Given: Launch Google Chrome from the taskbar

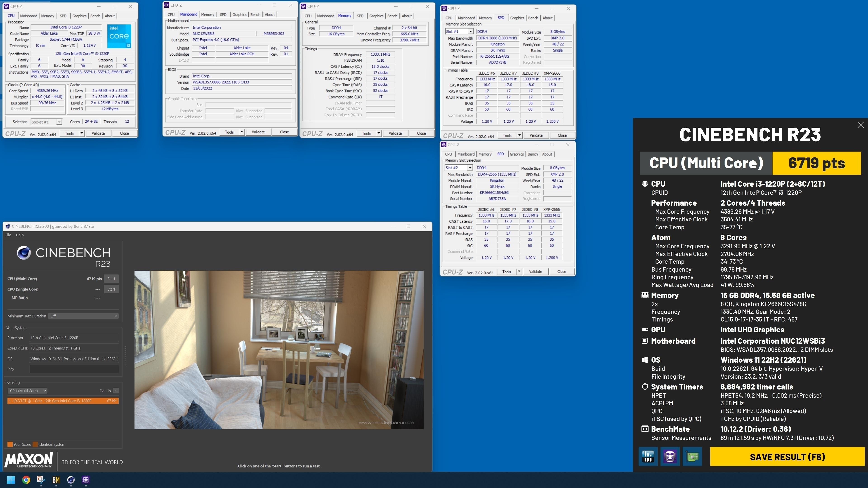Looking at the screenshot, I should tap(26, 480).
